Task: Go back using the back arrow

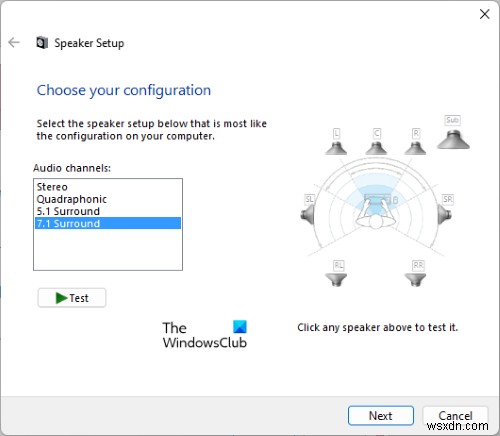Action: click(x=14, y=42)
